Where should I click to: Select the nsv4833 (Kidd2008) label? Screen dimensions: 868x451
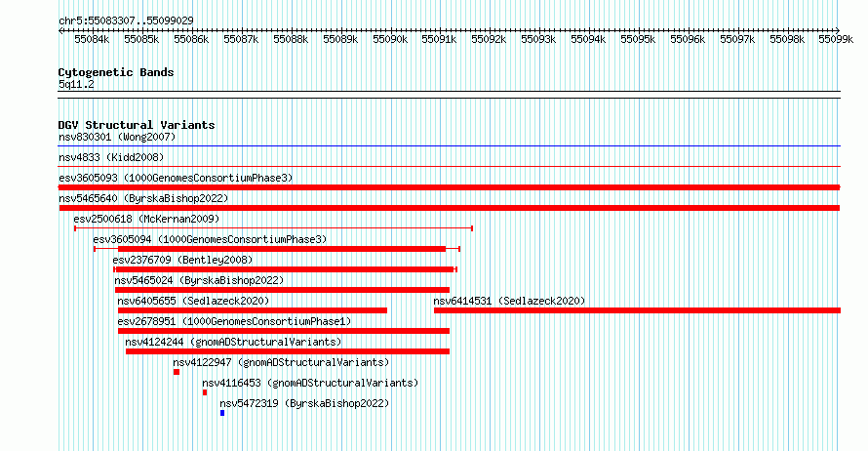(x=111, y=157)
